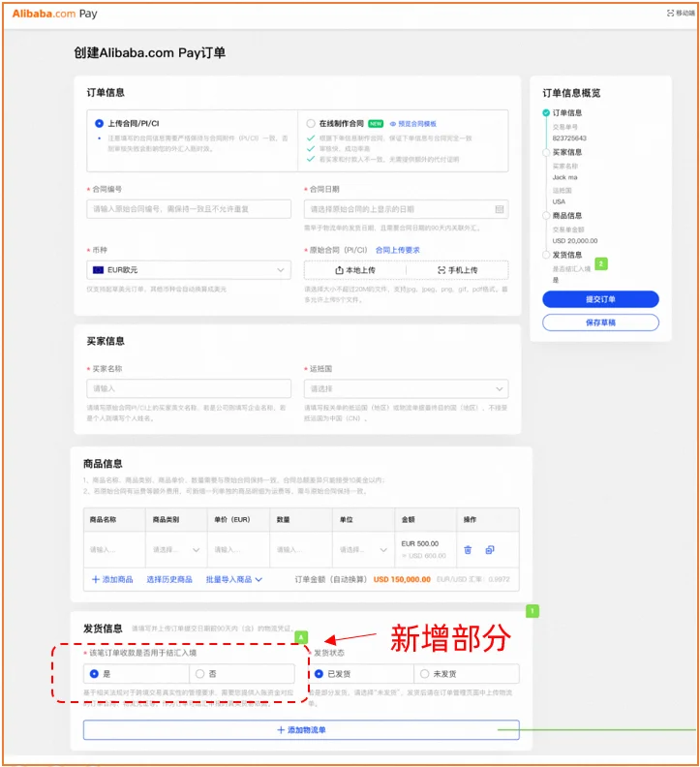Click the Jack ma buyer name
Viewport: 700px width, 767px height.
565,177
